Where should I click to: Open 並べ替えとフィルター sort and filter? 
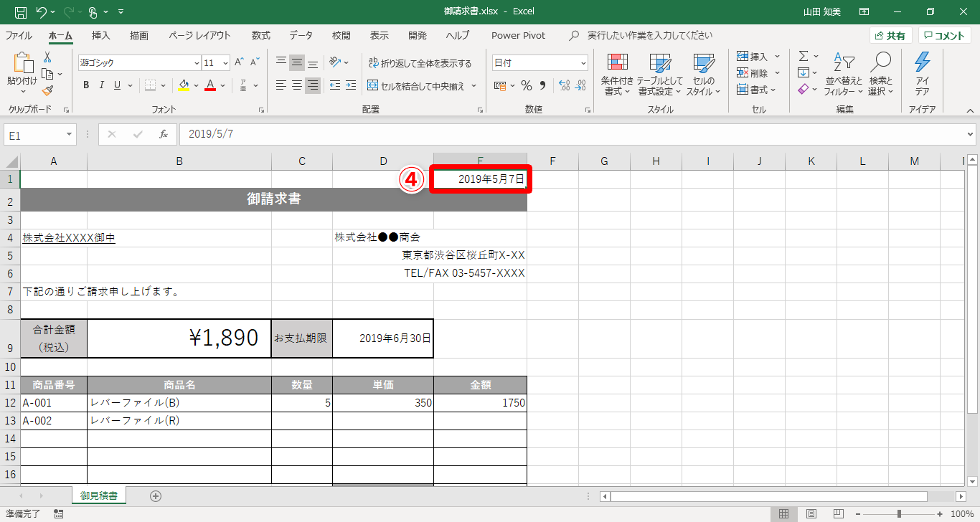pyautogui.click(x=843, y=75)
